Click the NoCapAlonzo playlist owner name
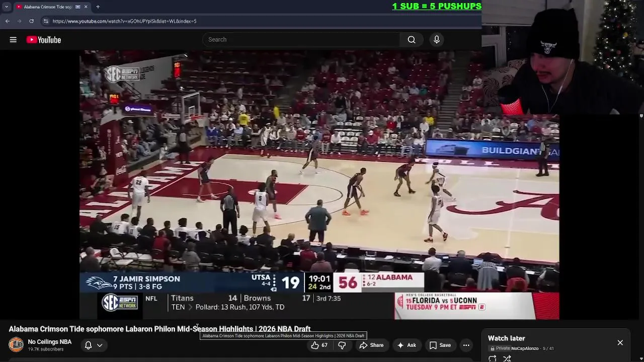This screenshot has width=644, height=362. [525, 348]
